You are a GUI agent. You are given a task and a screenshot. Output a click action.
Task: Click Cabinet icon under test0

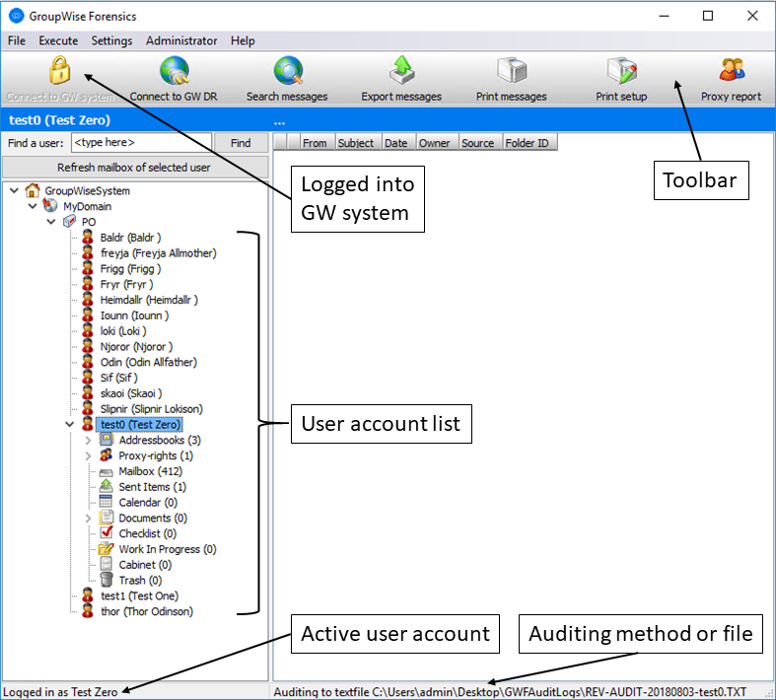(106, 564)
